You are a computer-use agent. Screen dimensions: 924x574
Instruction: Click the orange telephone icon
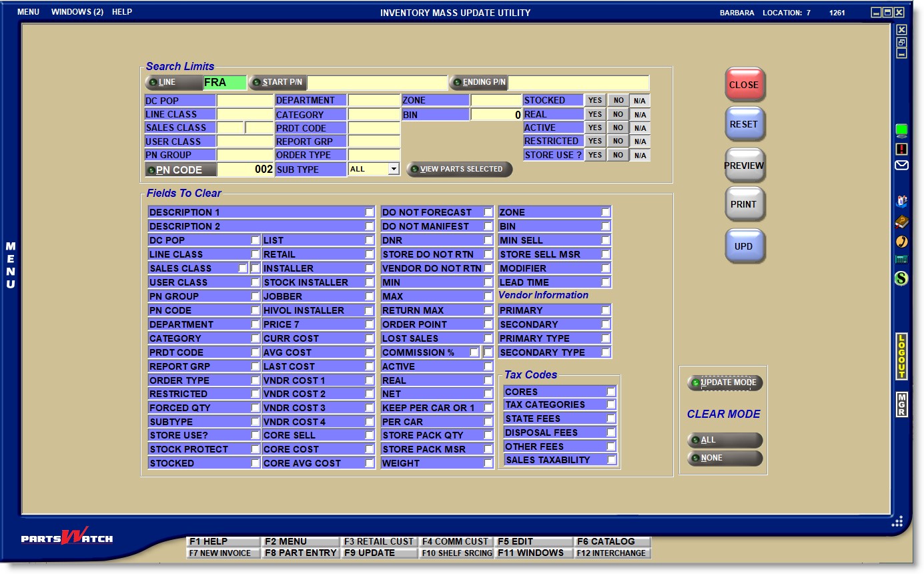pyautogui.click(x=901, y=241)
